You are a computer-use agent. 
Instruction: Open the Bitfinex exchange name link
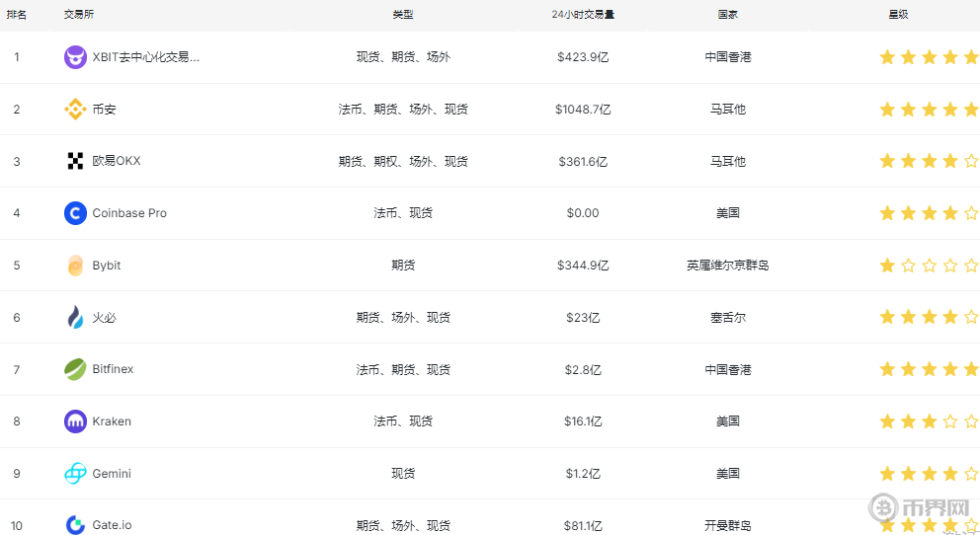coord(113,369)
